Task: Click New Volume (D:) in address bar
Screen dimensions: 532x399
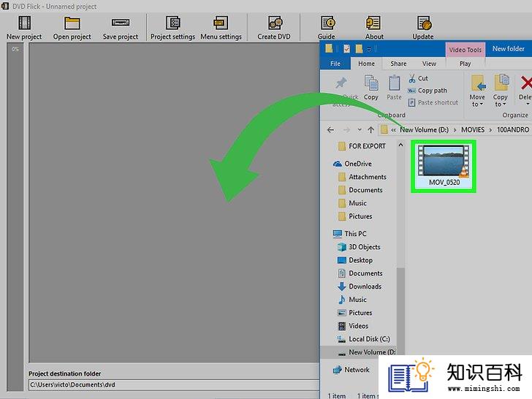Action: click(x=424, y=130)
